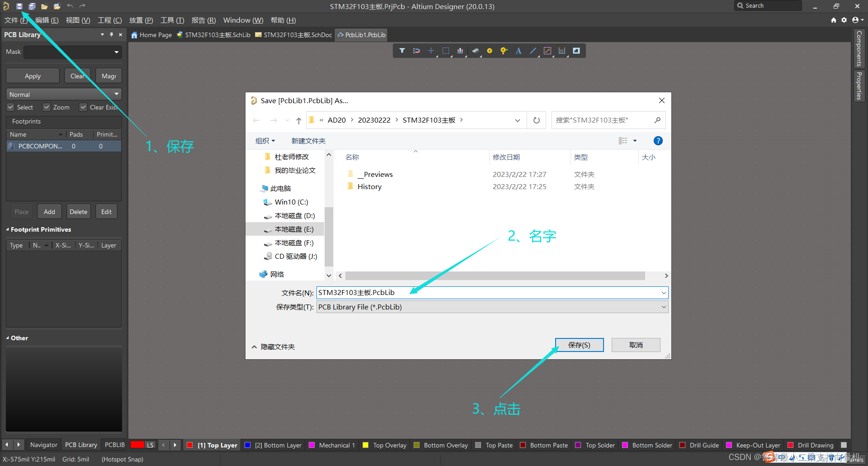
Task: Select the Filter funnel tool
Action: click(402, 51)
